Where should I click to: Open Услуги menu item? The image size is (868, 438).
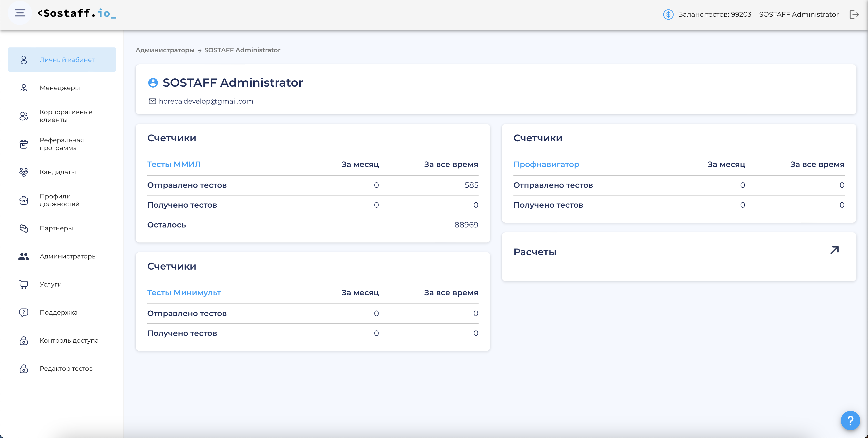click(62, 285)
